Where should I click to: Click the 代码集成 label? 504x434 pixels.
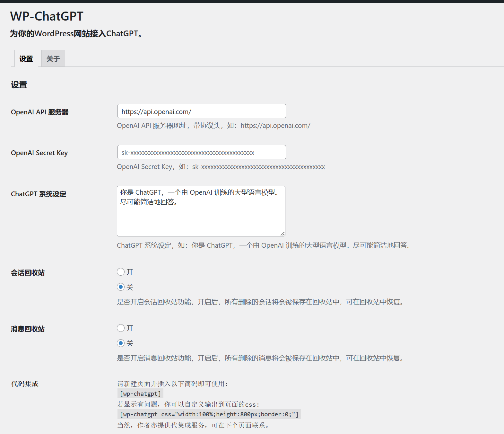pos(25,384)
